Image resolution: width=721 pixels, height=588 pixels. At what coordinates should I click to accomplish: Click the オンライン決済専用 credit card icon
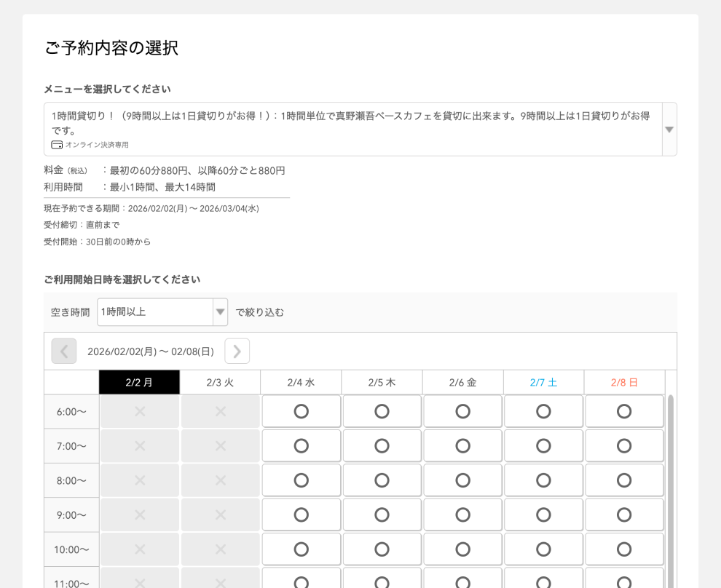(x=56, y=144)
